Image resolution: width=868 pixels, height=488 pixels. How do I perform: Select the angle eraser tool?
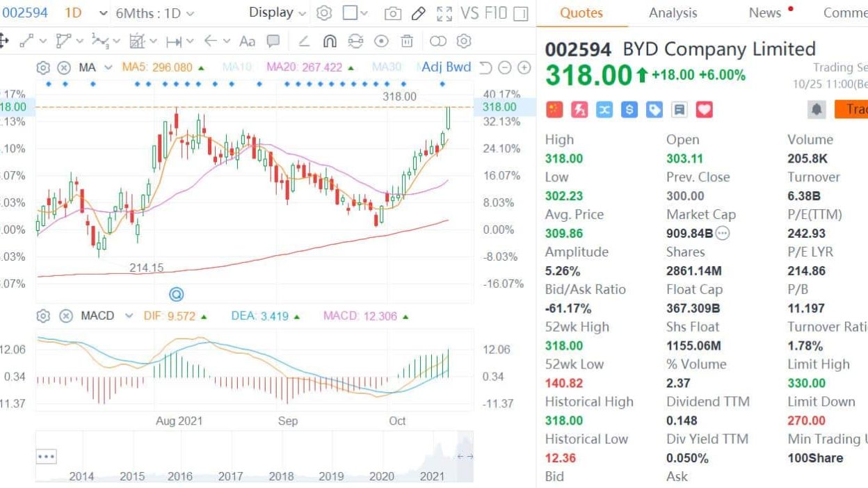click(x=304, y=42)
